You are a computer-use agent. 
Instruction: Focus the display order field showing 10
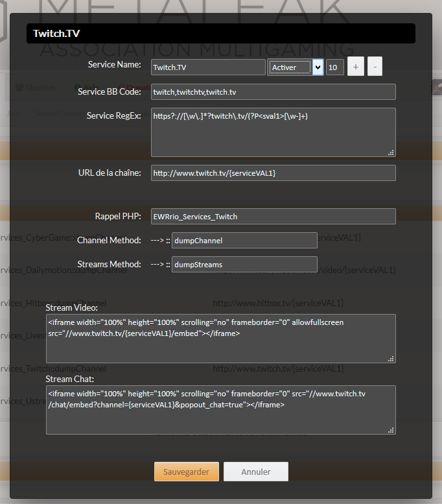pos(334,67)
